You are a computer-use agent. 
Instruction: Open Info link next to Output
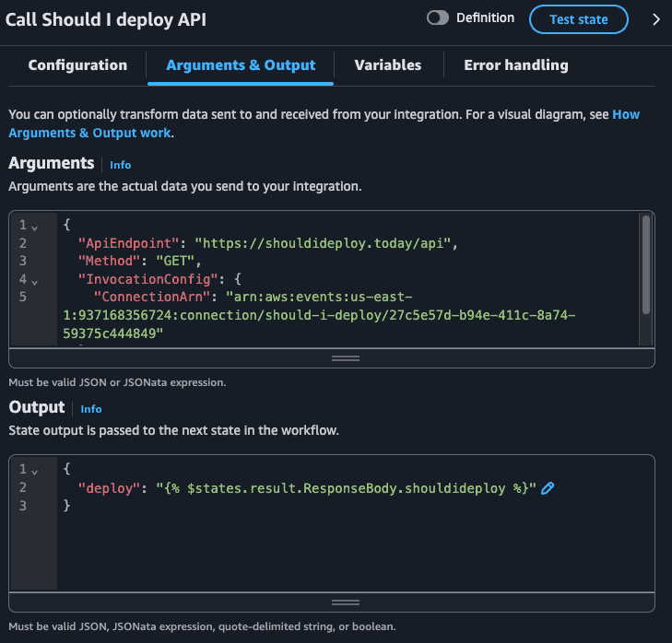pos(91,409)
